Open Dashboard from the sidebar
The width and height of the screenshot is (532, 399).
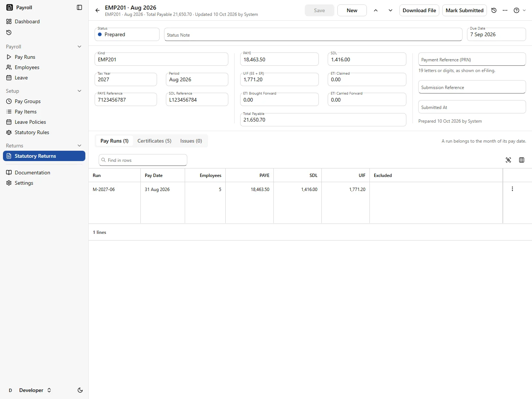pyautogui.click(x=44, y=21)
